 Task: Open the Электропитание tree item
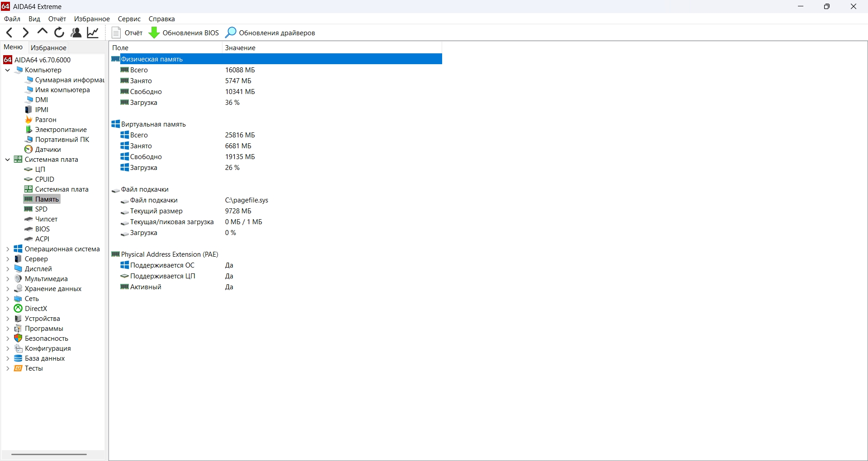[56, 130]
